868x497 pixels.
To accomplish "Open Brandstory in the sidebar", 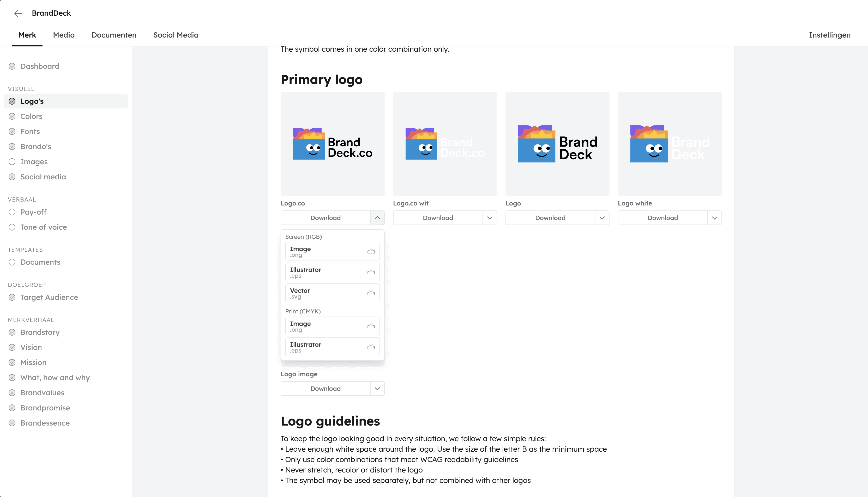I will (x=40, y=332).
